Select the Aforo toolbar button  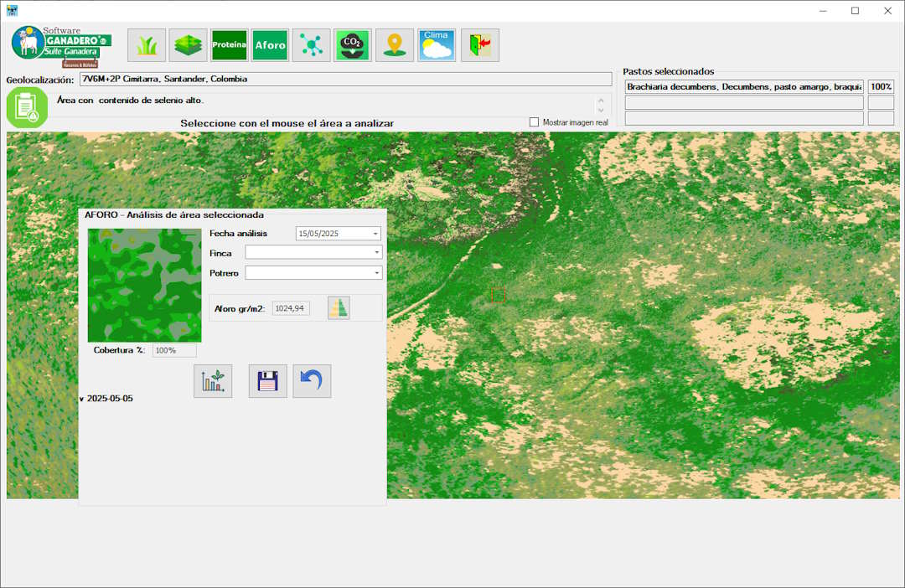270,45
